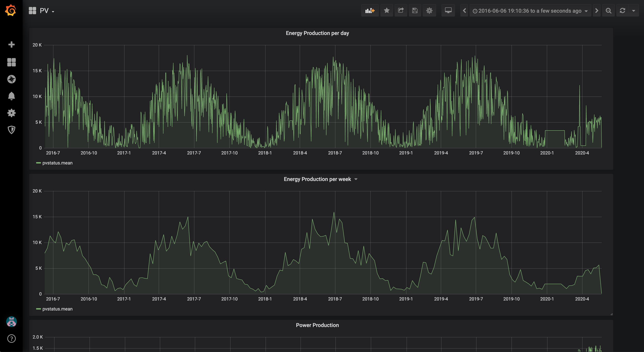Toggle pvstatus.mean series in per week legend
The width and height of the screenshot is (644, 352).
click(57, 309)
